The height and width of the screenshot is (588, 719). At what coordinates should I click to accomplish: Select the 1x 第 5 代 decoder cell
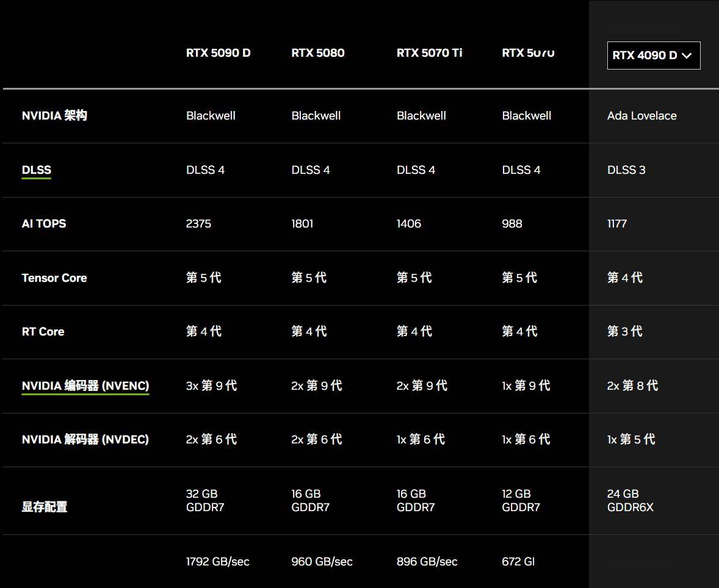tap(631, 440)
